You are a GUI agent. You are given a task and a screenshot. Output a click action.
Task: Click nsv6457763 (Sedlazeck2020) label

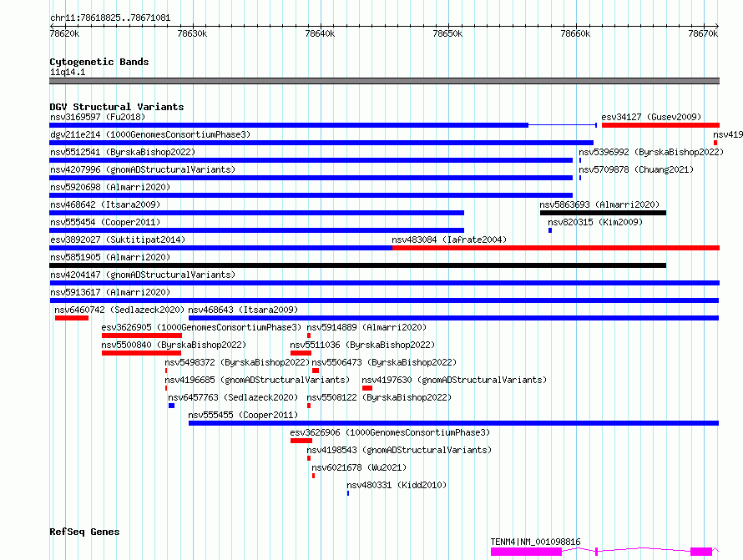233,397
